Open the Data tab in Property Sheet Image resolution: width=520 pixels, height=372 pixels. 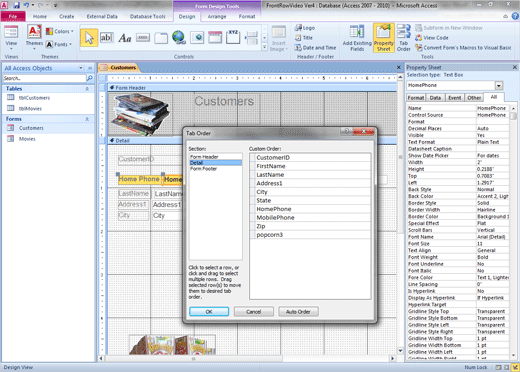pos(435,98)
